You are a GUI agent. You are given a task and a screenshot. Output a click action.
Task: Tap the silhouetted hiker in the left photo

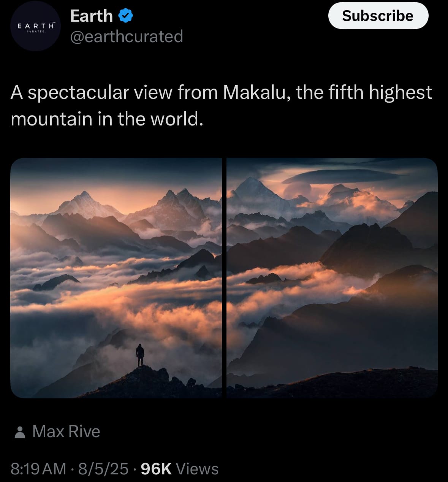pyautogui.click(x=140, y=355)
